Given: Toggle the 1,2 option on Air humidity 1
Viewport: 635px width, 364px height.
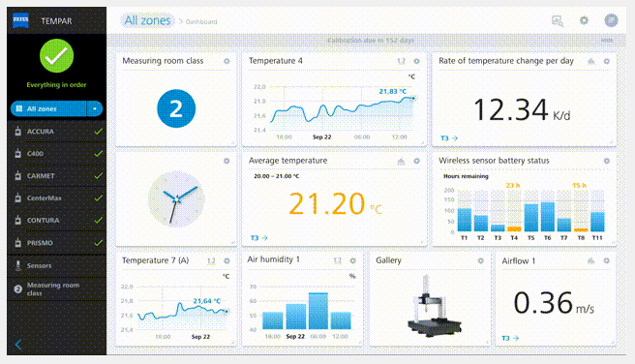Looking at the screenshot, I should pos(337,260).
